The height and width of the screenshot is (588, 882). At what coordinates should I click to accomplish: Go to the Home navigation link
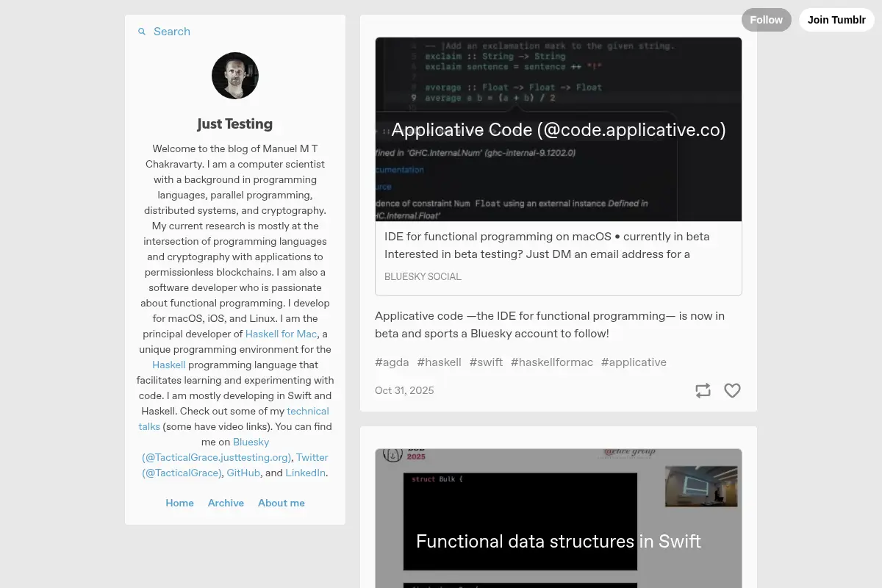180,503
